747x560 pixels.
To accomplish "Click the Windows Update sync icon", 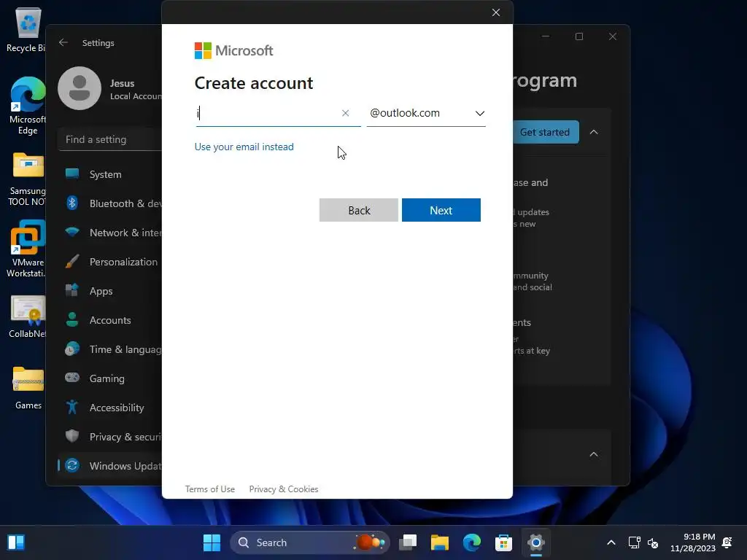I will pyautogui.click(x=72, y=465).
